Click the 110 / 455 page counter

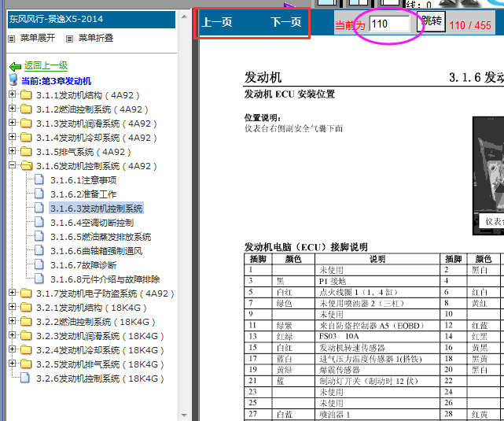[x=470, y=25]
